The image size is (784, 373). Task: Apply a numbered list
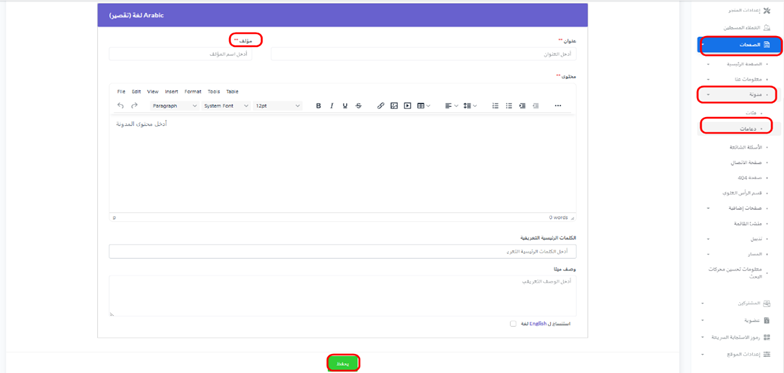496,106
